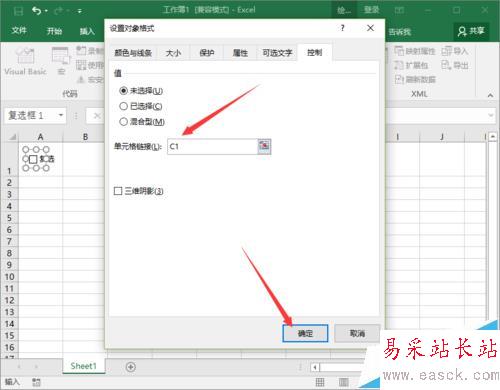Screen dimensions: 500x390
Task: Switch to Page Layout view icon
Action: click(343, 382)
